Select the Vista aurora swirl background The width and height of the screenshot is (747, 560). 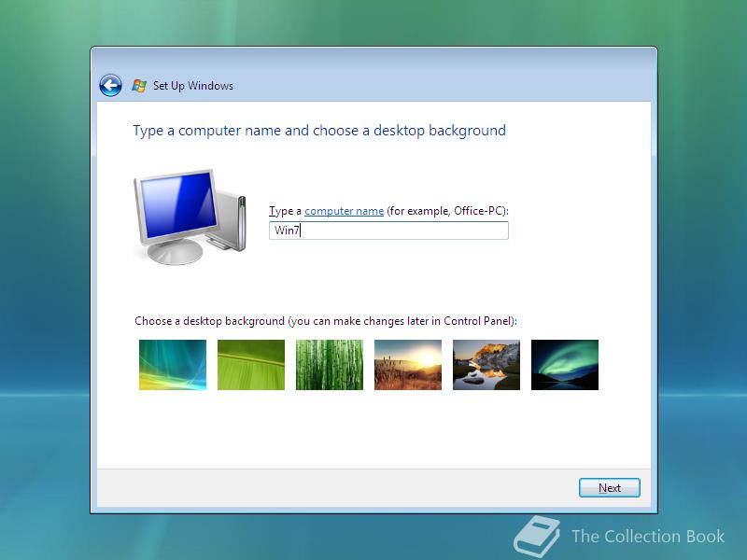pos(173,365)
